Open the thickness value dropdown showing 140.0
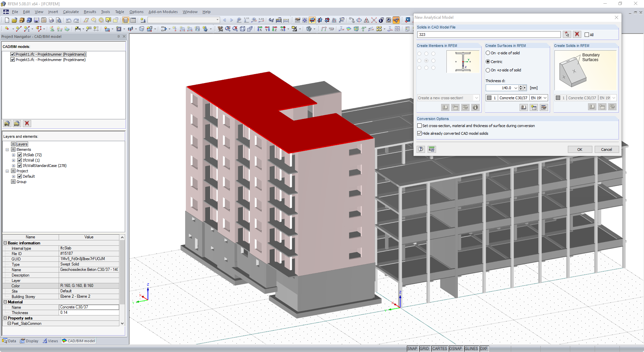Screen dimensions: 644x352 pyautogui.click(x=516, y=87)
